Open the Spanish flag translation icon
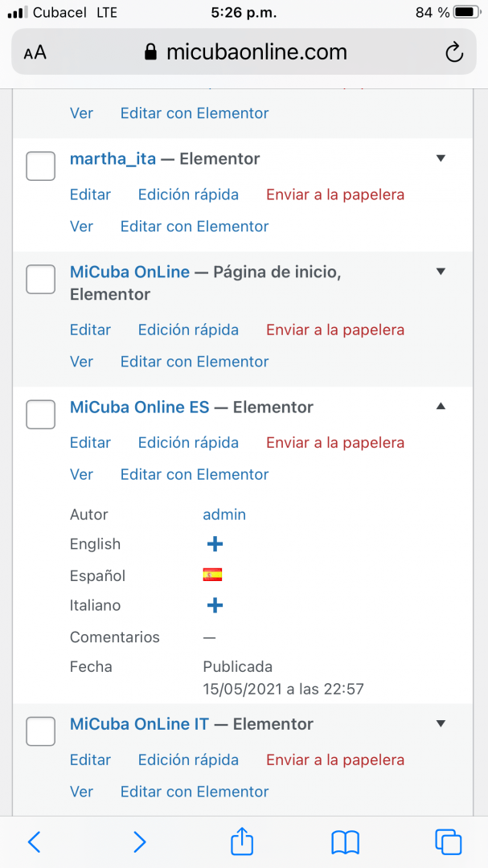Screen dimensions: 488x868 coord(213,575)
